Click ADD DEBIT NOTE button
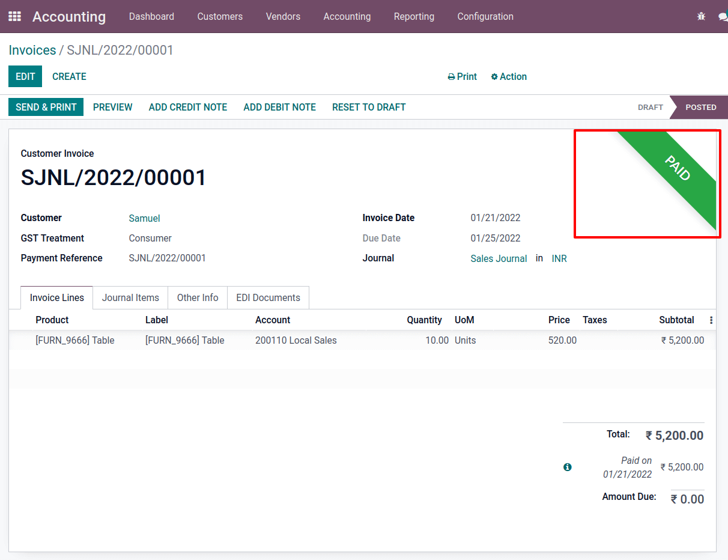Screen dimensions: 728x560 tap(280, 107)
